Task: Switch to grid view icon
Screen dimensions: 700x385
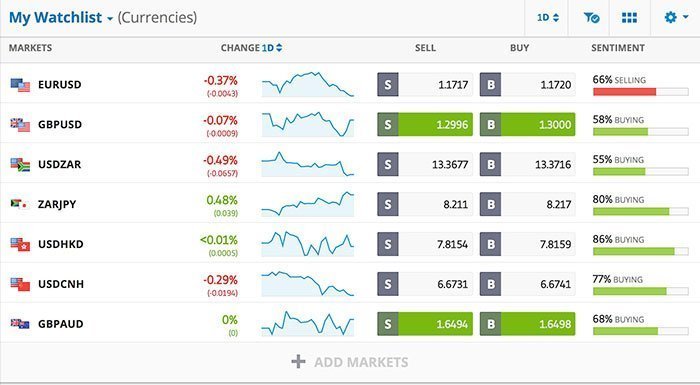Action: (x=629, y=18)
